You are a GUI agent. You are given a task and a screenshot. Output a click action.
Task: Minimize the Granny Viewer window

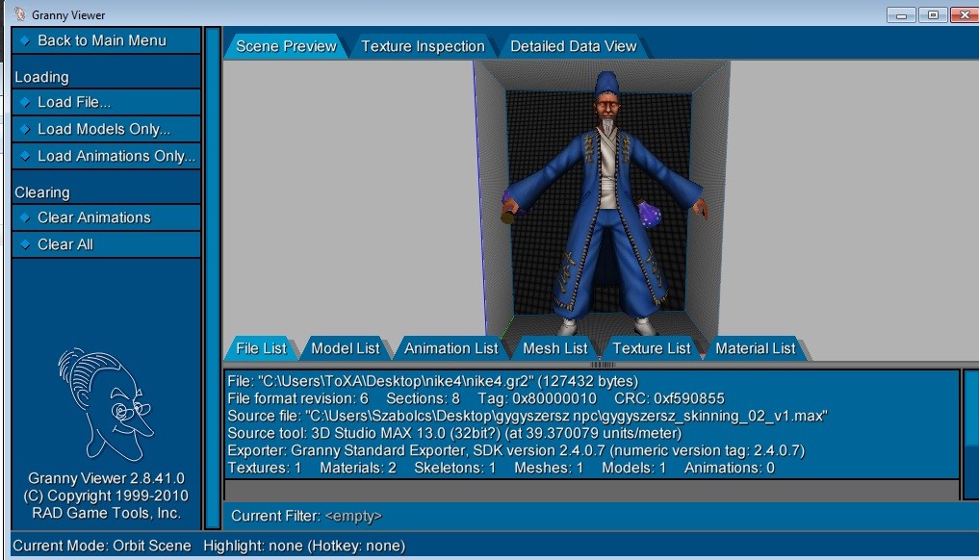tap(901, 15)
